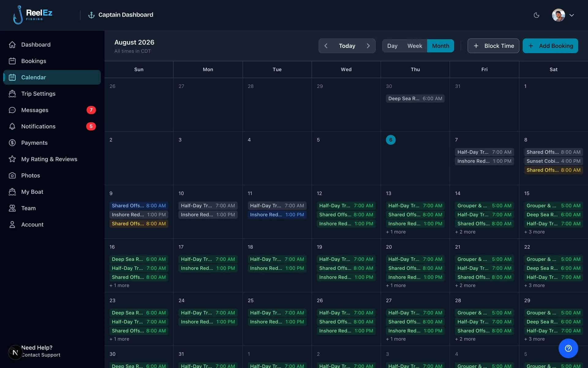Select the Month view tab
The height and width of the screenshot is (368, 588).
click(x=440, y=46)
